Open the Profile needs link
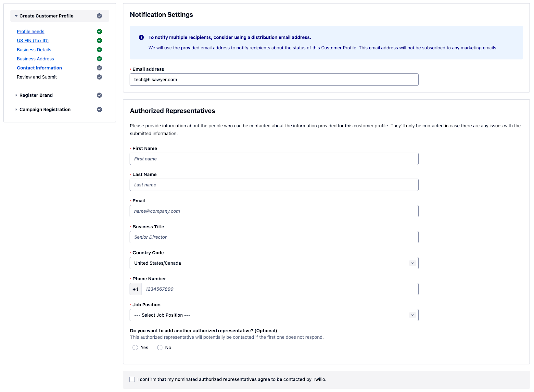 31,32
